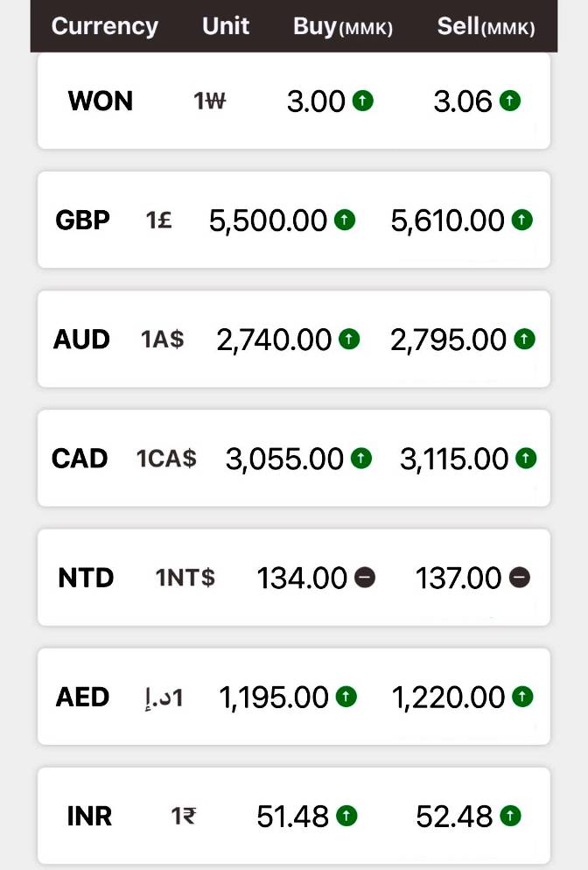The height and width of the screenshot is (870, 588).
Task: Tap the NTD currency label
Action: click(x=86, y=578)
